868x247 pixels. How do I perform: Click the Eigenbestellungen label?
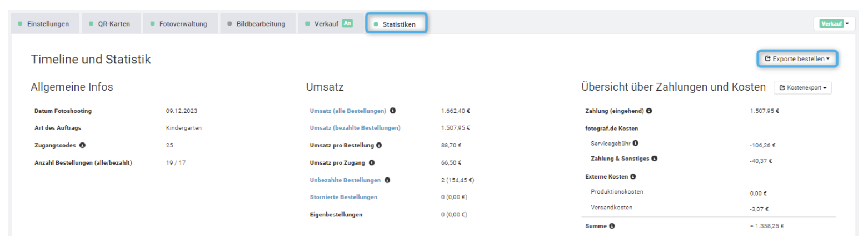point(336,214)
